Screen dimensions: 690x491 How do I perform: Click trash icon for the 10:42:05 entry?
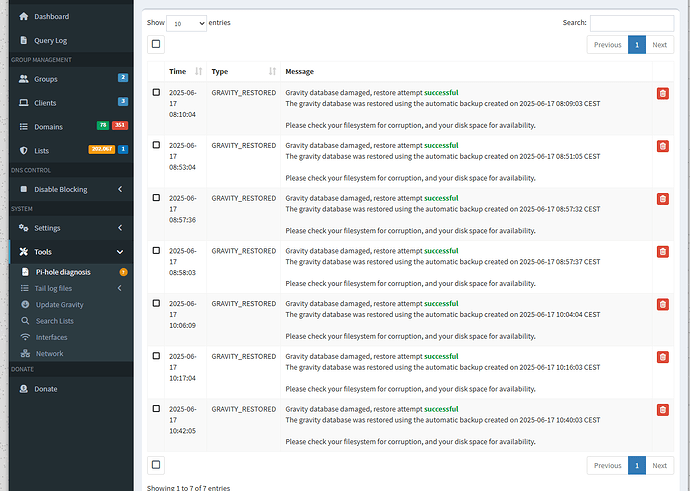(662, 409)
